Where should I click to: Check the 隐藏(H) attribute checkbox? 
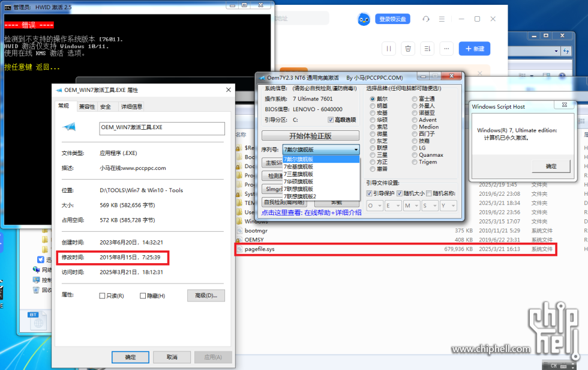pos(143,296)
